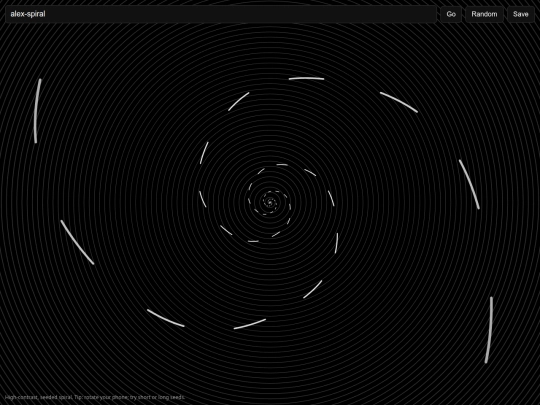Click the Go button
Screen dimensions: 540x405
451,14
